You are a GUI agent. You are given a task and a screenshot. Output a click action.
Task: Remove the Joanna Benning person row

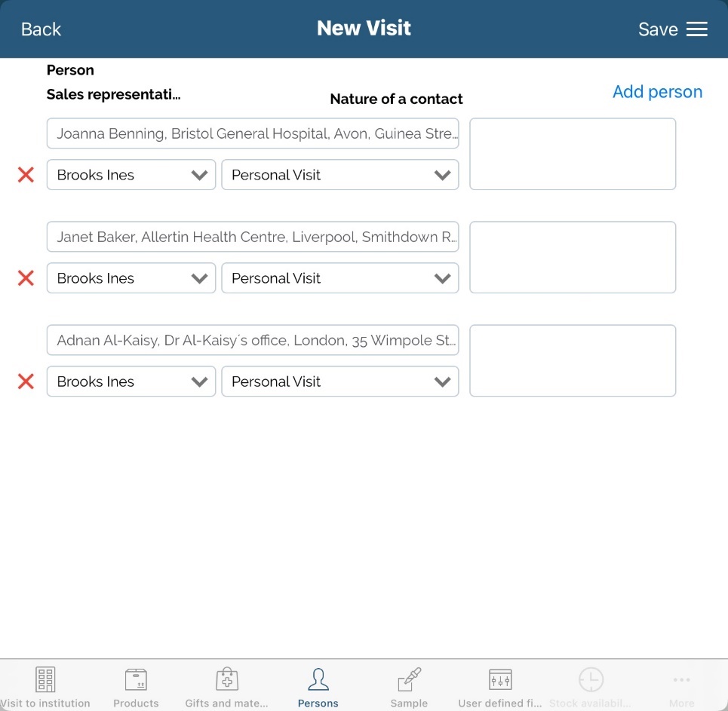[x=26, y=175]
